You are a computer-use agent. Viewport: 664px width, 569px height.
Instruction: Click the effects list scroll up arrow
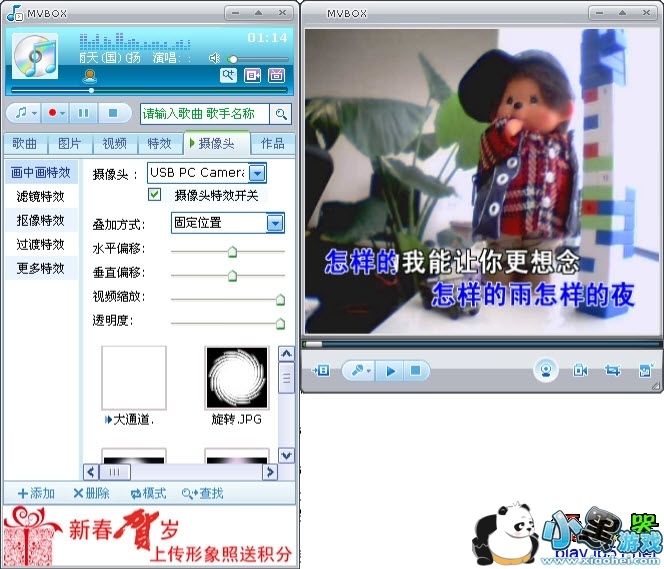pyautogui.click(x=286, y=354)
